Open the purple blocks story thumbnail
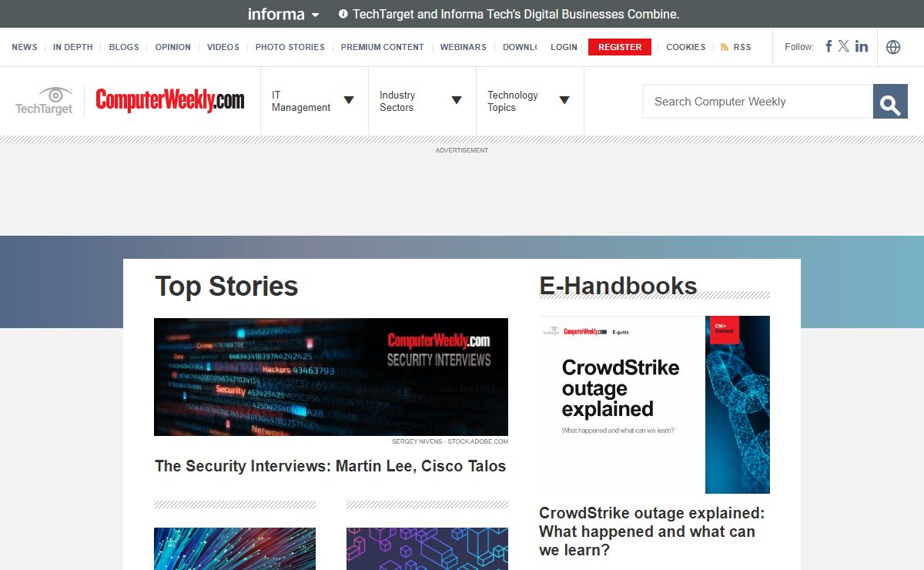Screen dimensions: 924x570 click(427, 548)
